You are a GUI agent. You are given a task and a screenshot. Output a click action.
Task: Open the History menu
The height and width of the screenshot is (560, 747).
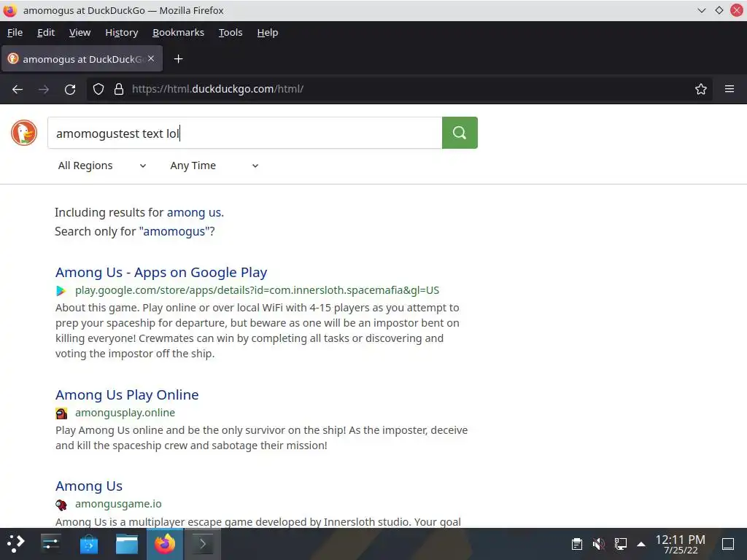[x=122, y=32]
